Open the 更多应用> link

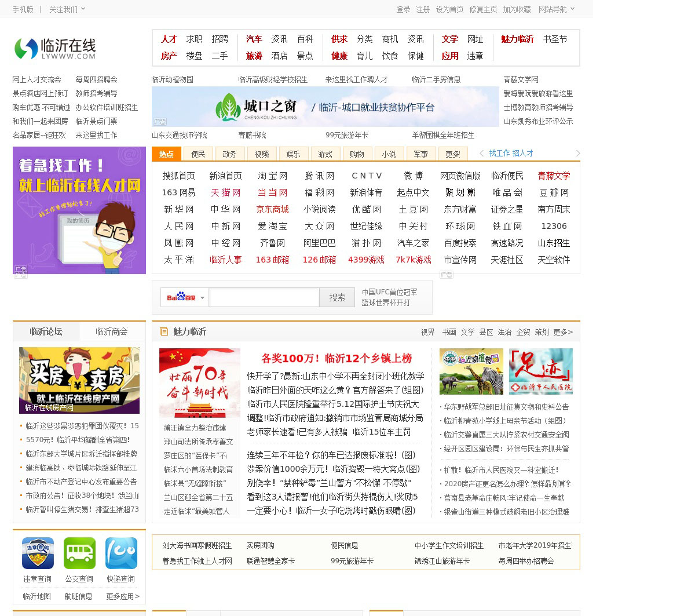[x=123, y=596]
